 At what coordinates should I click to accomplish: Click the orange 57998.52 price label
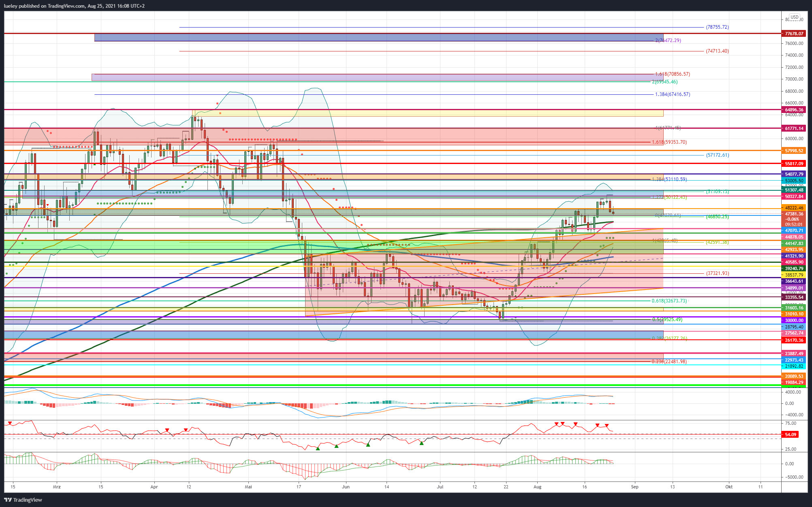pyautogui.click(x=794, y=151)
